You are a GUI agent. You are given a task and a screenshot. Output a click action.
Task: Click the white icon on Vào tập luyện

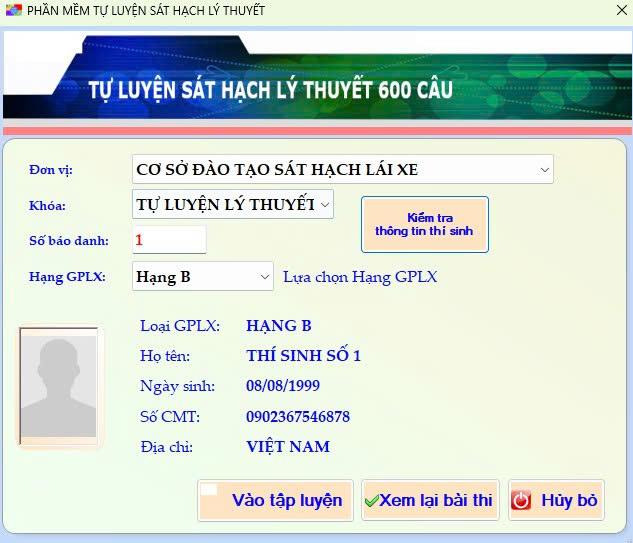tap(209, 490)
